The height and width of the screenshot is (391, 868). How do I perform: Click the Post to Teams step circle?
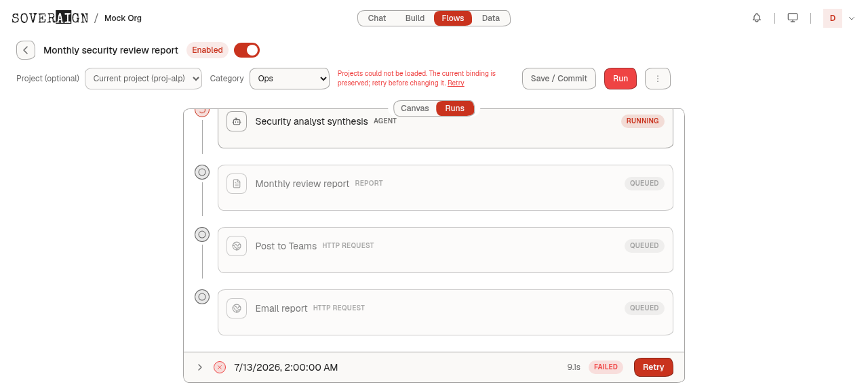(x=202, y=234)
